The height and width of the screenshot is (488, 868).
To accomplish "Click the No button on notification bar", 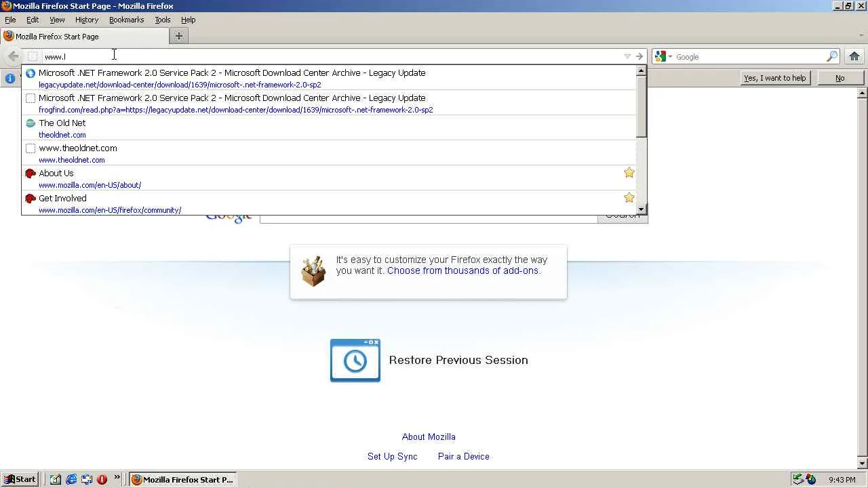I will [840, 78].
